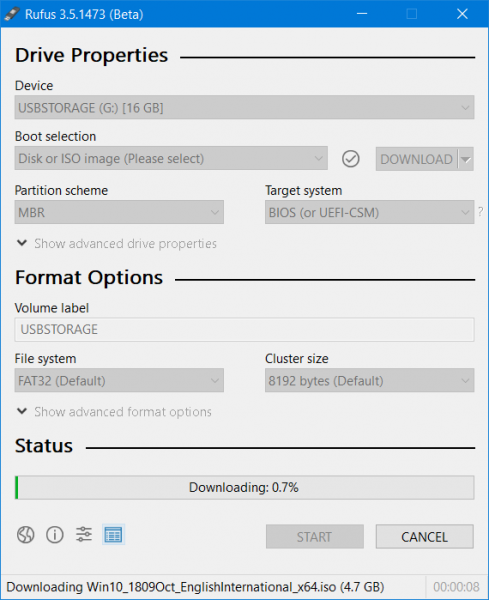Viewport: 489px width, 600px height.
Task: Open application settings sliders icon
Action: tap(84, 534)
